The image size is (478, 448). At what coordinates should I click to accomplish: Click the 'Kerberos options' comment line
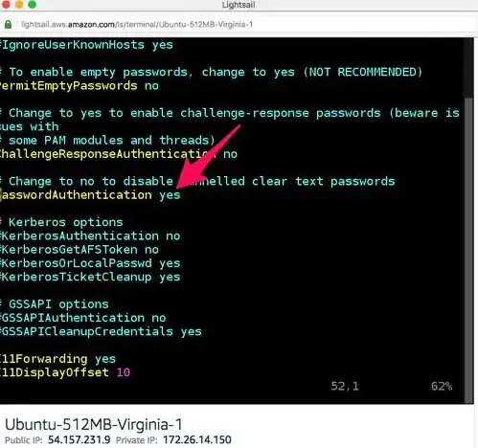click(x=61, y=222)
